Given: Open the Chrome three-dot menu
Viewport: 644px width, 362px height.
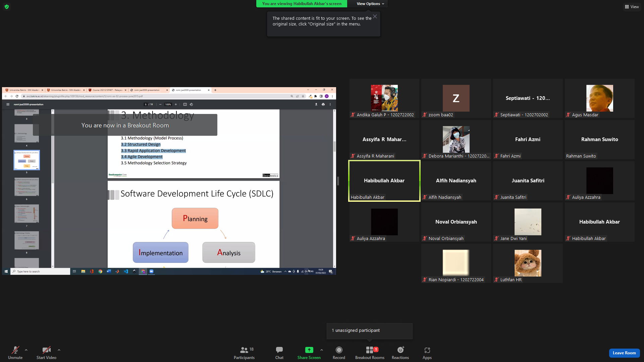Looking at the screenshot, I should click(x=332, y=96).
